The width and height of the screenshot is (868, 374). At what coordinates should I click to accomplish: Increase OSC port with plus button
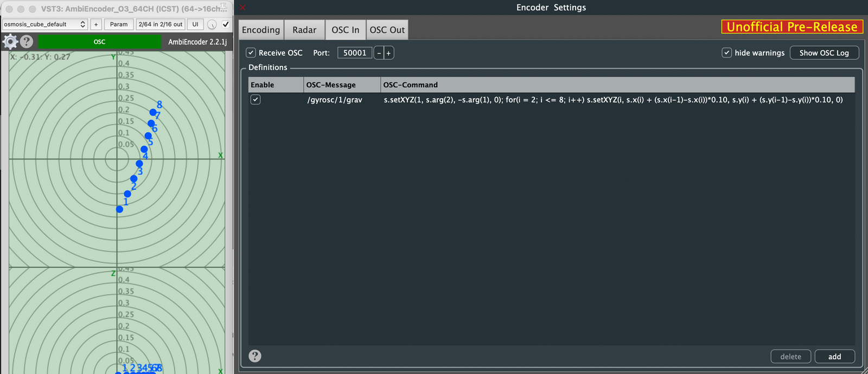coord(388,53)
